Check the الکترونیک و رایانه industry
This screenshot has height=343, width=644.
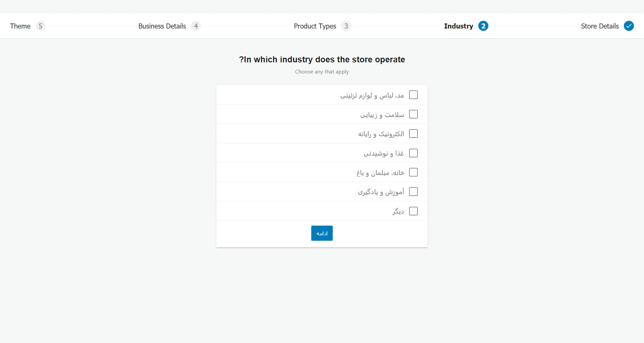click(x=414, y=133)
